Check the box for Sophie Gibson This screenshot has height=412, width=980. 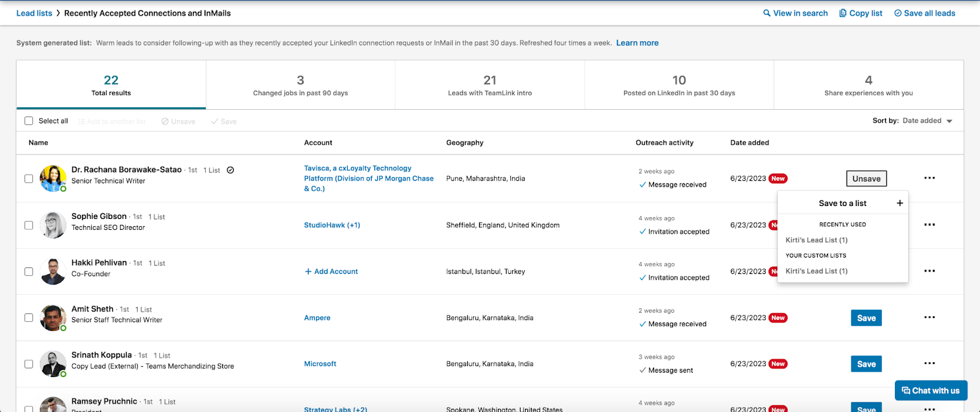coord(29,225)
